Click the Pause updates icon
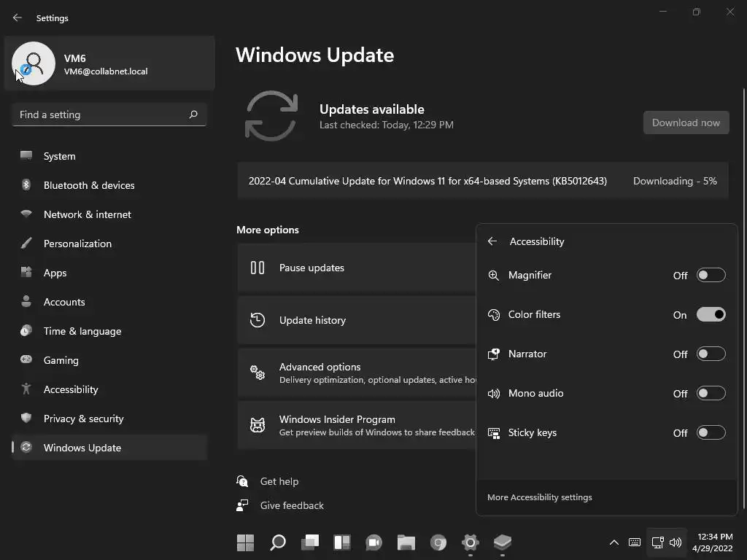 [258, 268]
